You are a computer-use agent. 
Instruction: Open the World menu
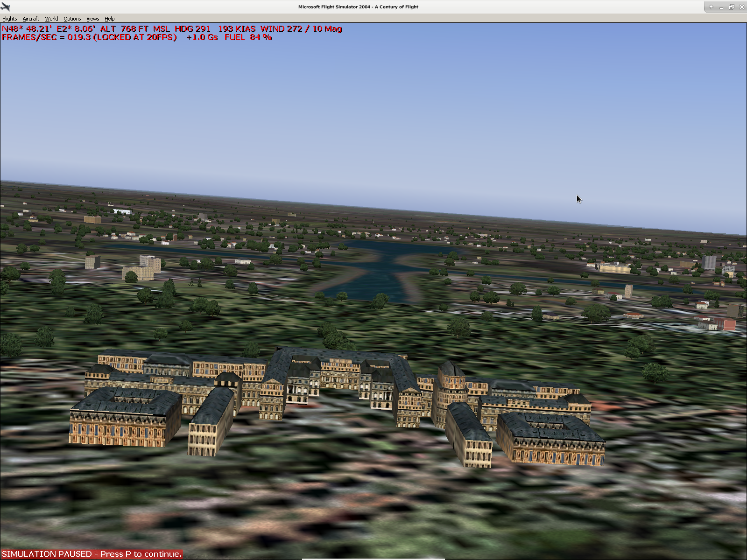(x=51, y=19)
